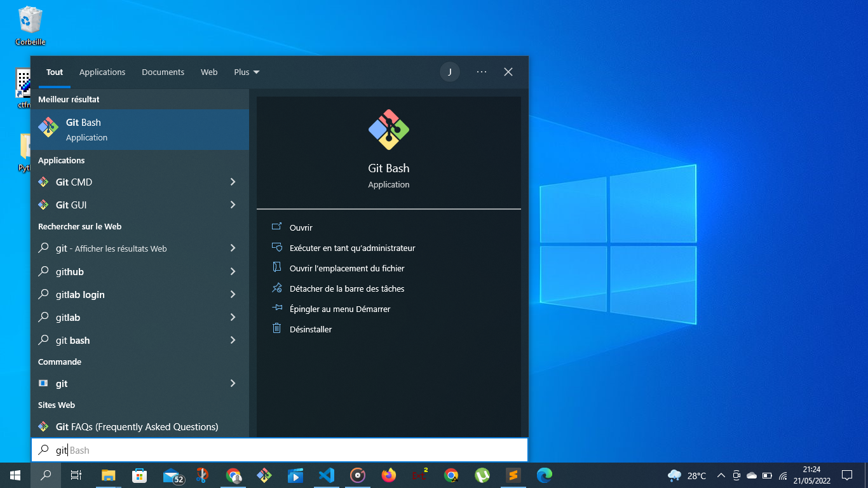Click Désinstaller for Git Bash
The height and width of the screenshot is (488, 868).
coord(311,329)
